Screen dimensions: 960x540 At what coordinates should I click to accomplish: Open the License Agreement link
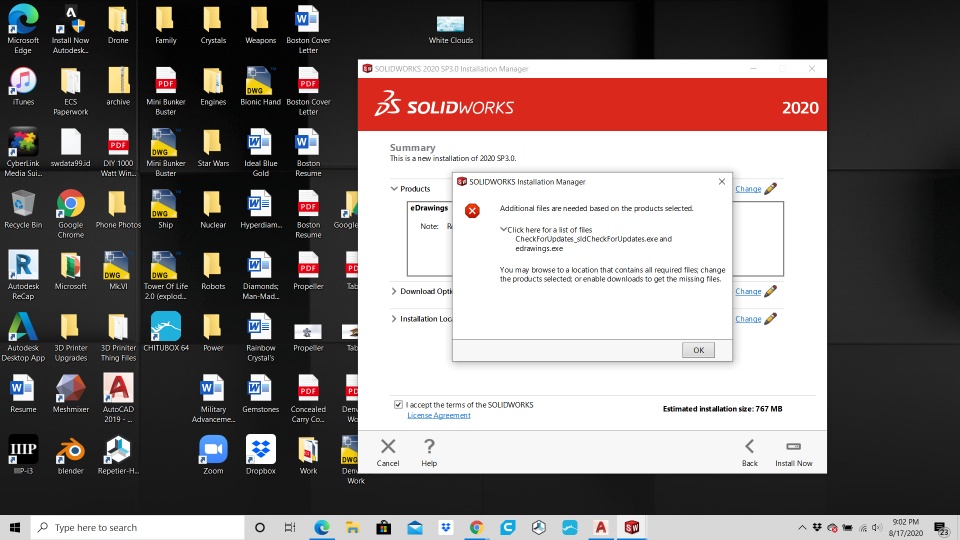tap(438, 415)
